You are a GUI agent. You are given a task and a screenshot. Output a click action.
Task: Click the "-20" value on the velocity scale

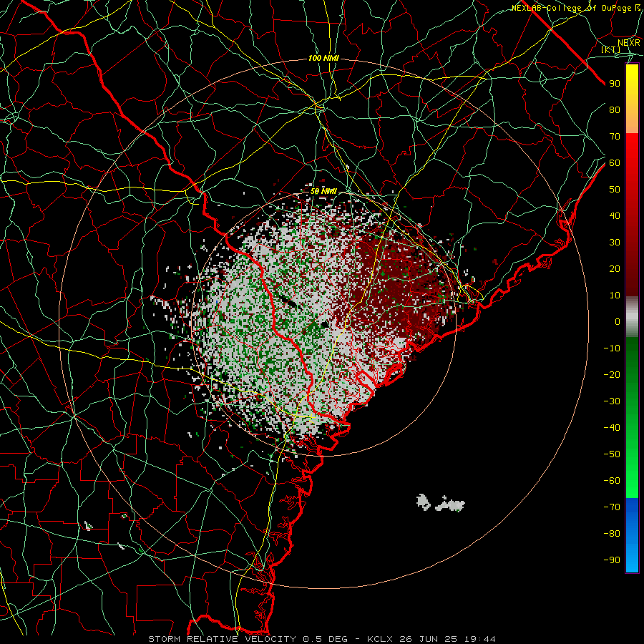612,374
